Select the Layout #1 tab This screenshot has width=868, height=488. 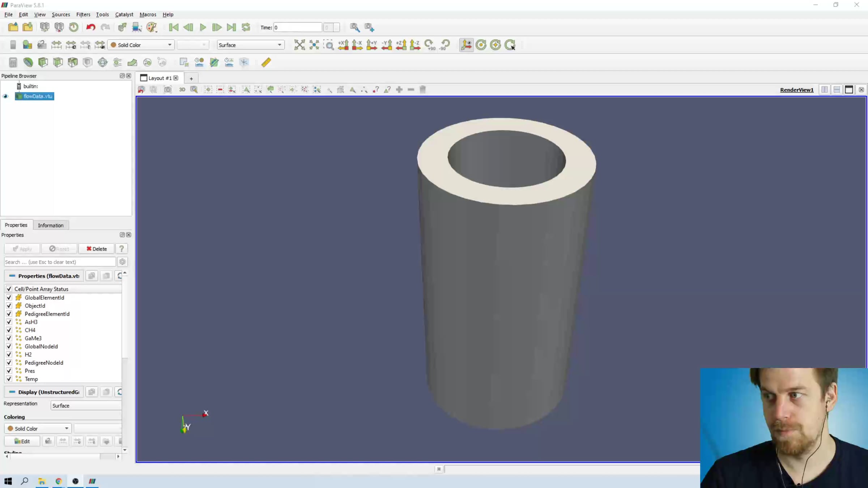coord(160,78)
